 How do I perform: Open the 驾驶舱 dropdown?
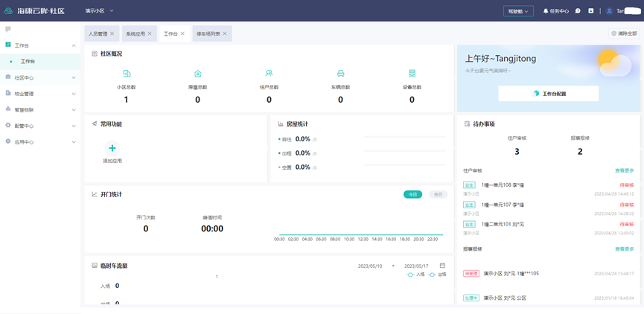tap(518, 11)
